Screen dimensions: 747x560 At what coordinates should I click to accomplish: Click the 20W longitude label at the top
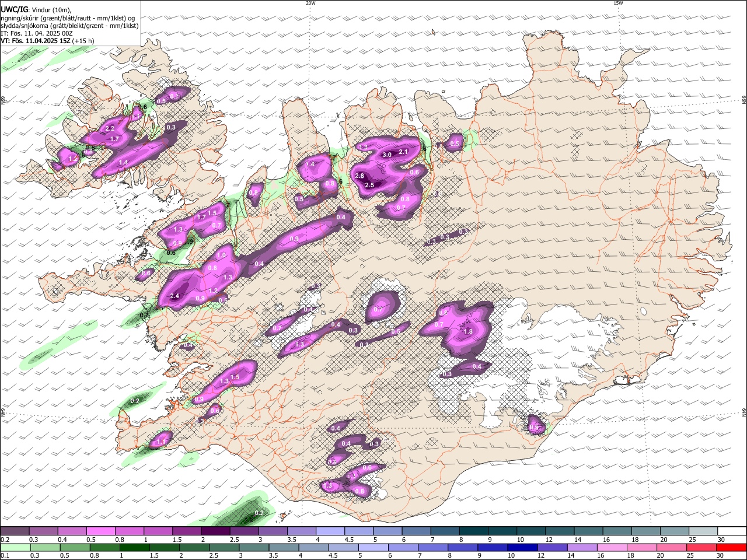[310, 3]
